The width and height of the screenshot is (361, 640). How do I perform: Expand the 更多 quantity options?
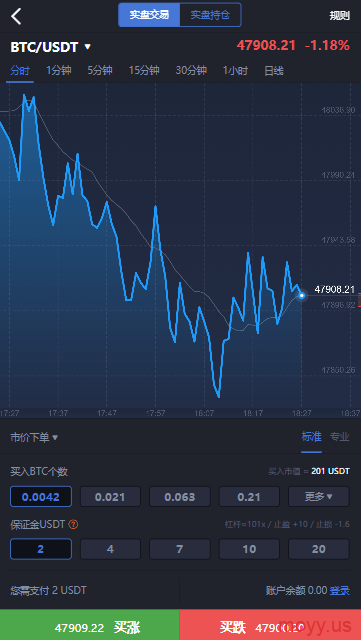[x=319, y=496]
